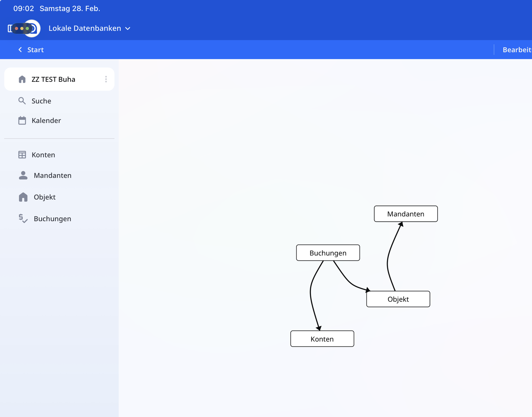Click the magnifying glass Suche icon
Screen dimensions: 532x417
[22, 101]
